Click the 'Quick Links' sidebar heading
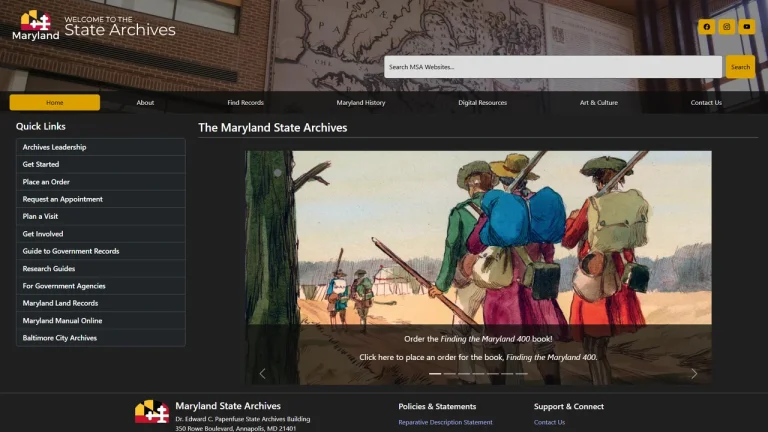This screenshot has width=768, height=432. pyautogui.click(x=41, y=126)
